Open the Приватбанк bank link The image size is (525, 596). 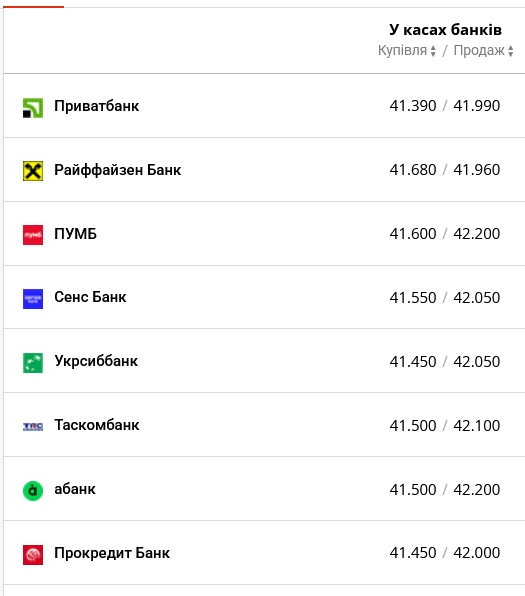coord(97,106)
